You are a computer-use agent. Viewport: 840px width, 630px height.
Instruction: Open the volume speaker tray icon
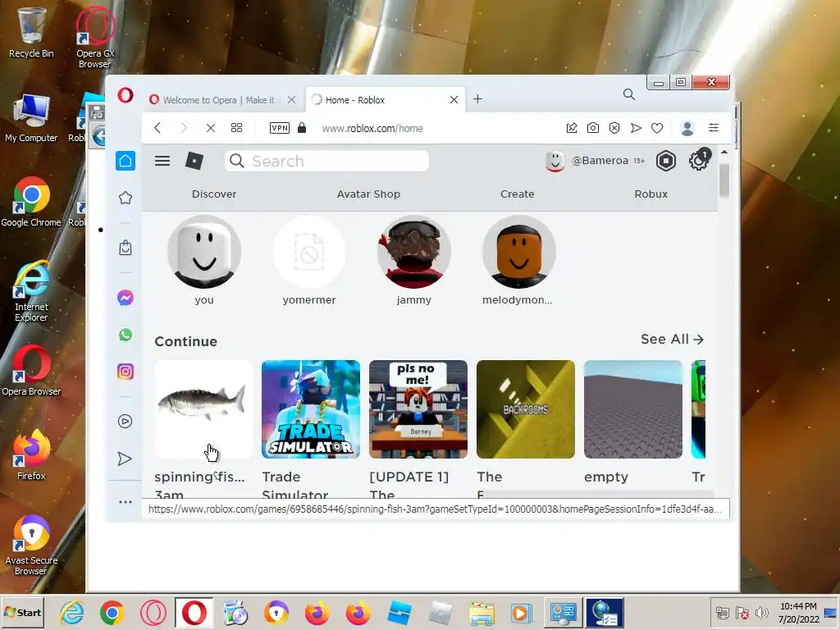[761, 612]
